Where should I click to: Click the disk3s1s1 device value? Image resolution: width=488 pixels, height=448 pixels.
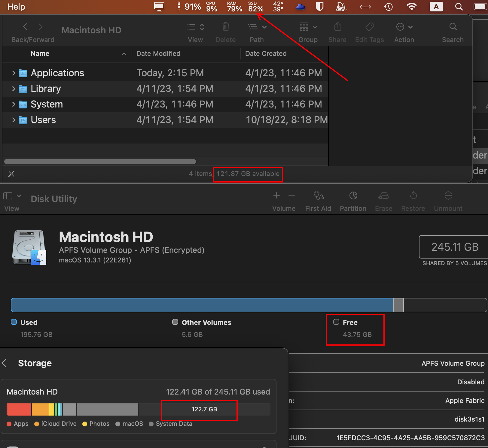[469, 419]
